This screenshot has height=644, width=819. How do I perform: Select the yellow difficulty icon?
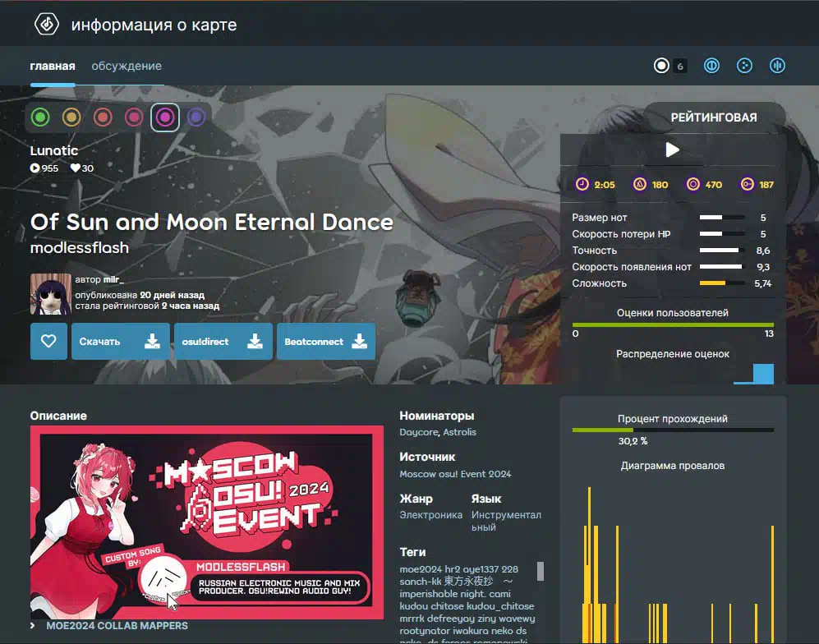point(71,117)
